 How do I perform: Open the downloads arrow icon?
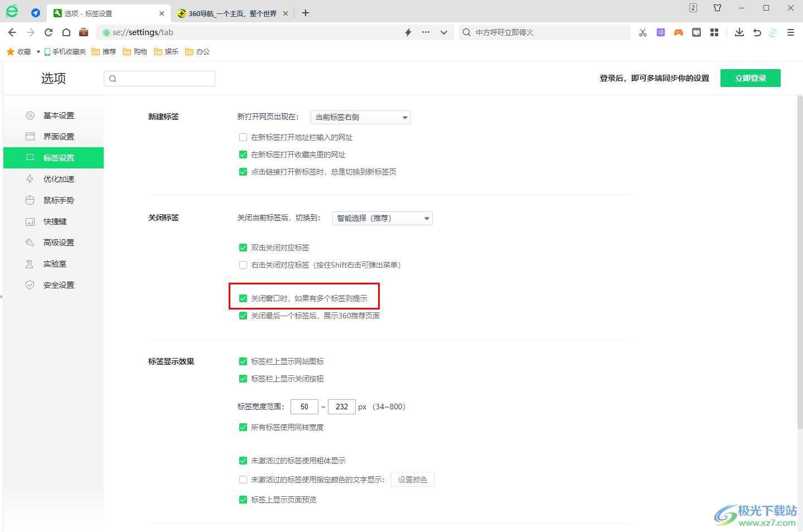click(739, 32)
